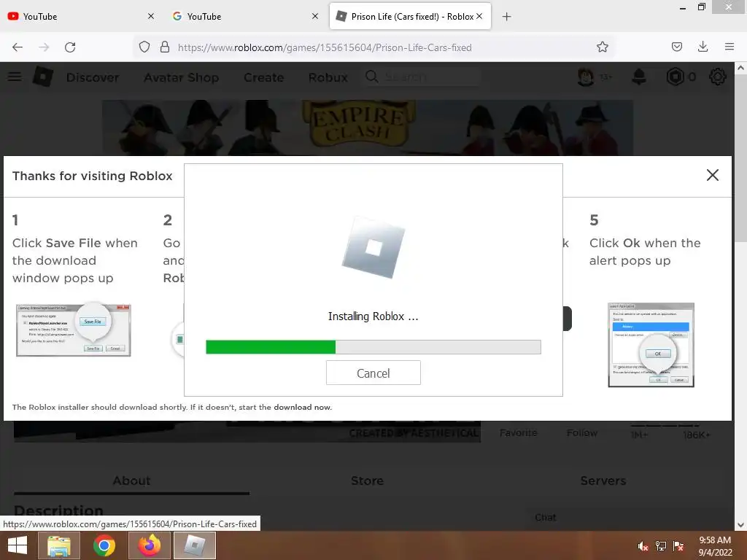Open a new tab with plus
This screenshot has width=747, height=560.
click(506, 17)
